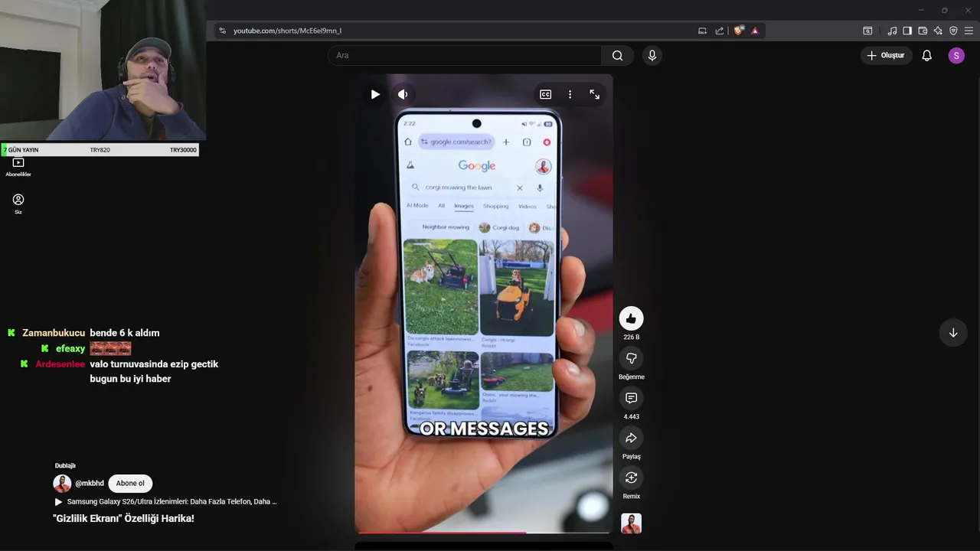Open Brave Wallet icon

pos(923,31)
